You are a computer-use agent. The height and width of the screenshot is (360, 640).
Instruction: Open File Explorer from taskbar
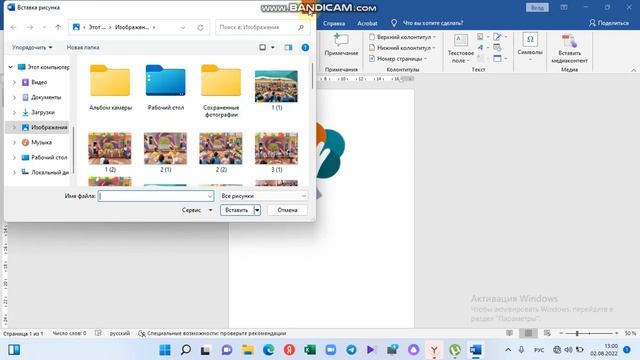(x=248, y=350)
